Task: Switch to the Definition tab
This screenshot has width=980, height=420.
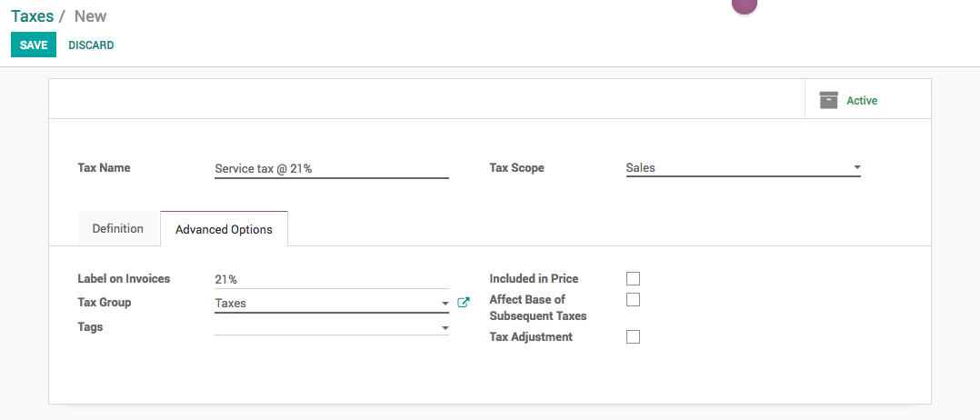Action: coord(118,229)
